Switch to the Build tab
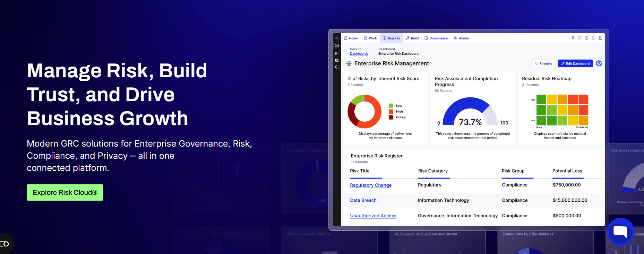This screenshot has height=254, width=644. [x=412, y=38]
